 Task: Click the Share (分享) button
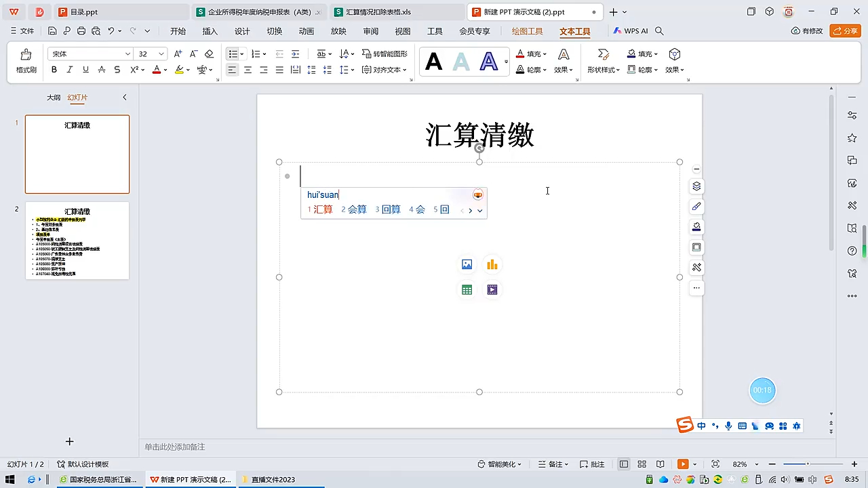pos(846,31)
